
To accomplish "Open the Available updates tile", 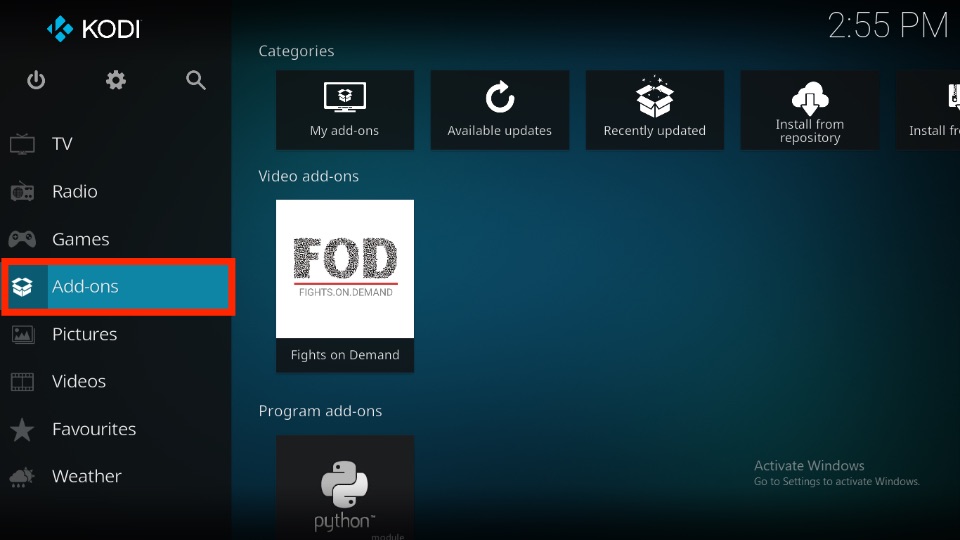I will [x=500, y=110].
